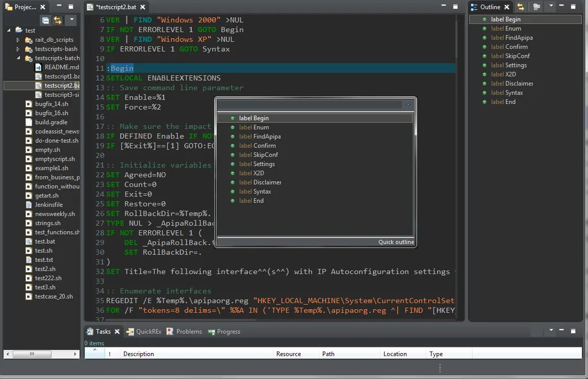Open the QuickREx tab

tap(144, 332)
